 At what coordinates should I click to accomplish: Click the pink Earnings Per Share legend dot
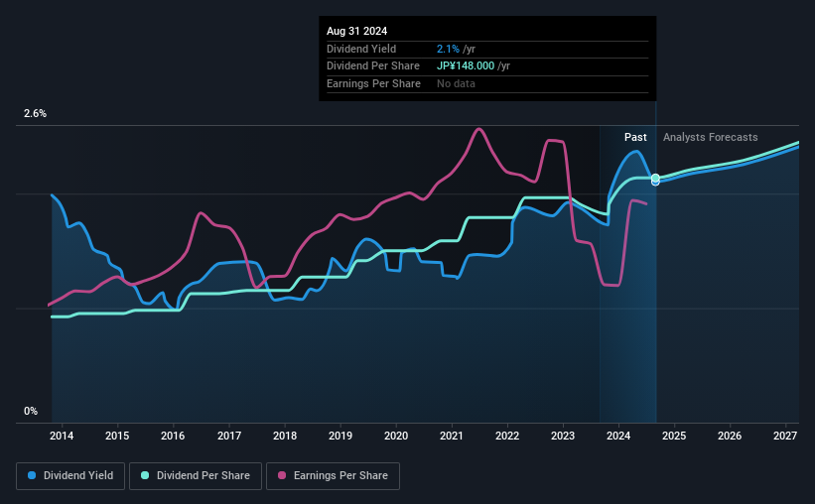pyautogui.click(x=282, y=475)
